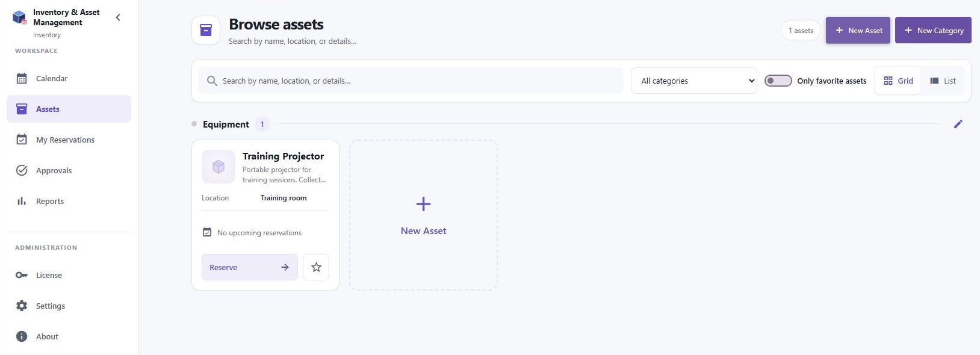Viewport: 980px width, 355px height.
Task: Click the New Asset button in header
Action: pos(858,30)
